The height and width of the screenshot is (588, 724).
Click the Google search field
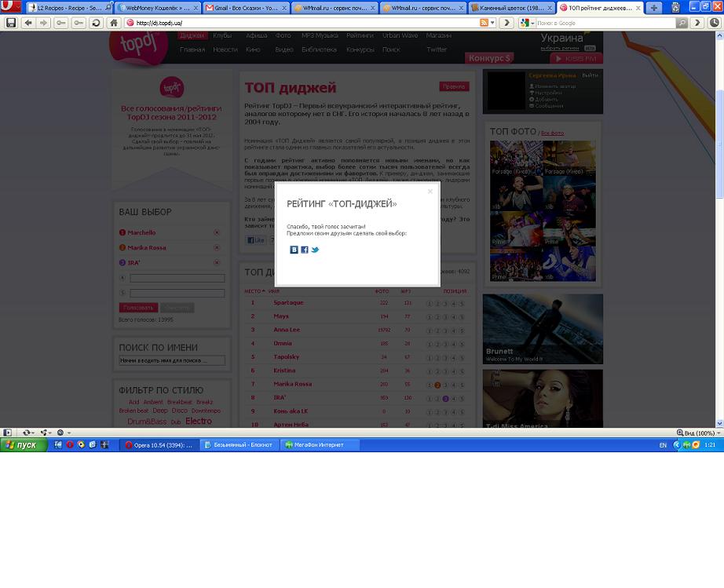[x=605, y=23]
